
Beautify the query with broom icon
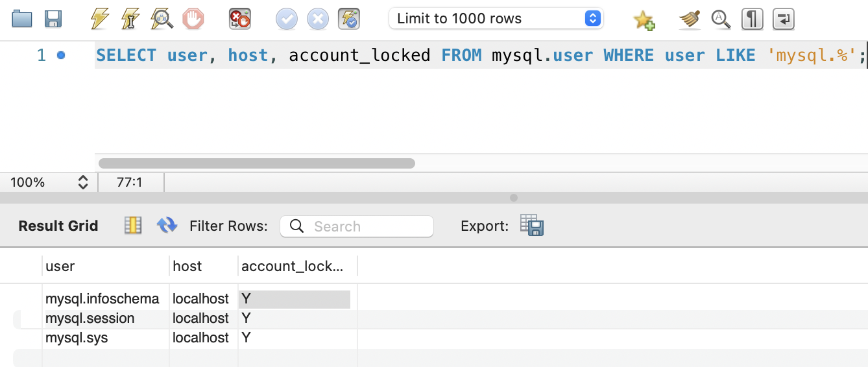point(690,19)
